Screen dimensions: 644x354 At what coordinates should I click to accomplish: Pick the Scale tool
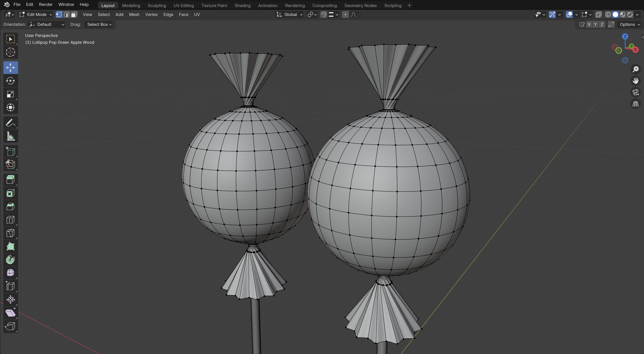click(10, 94)
